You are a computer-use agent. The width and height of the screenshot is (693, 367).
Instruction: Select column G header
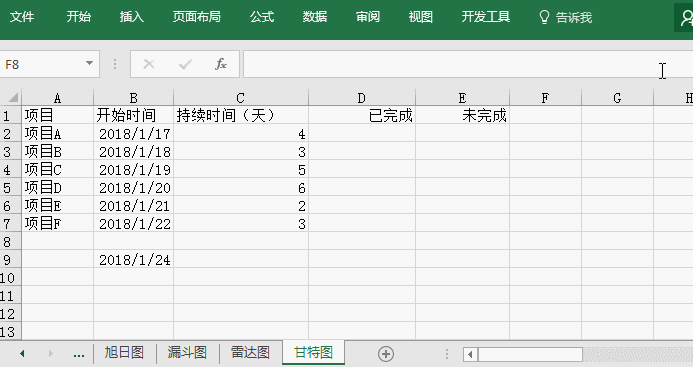(x=617, y=98)
